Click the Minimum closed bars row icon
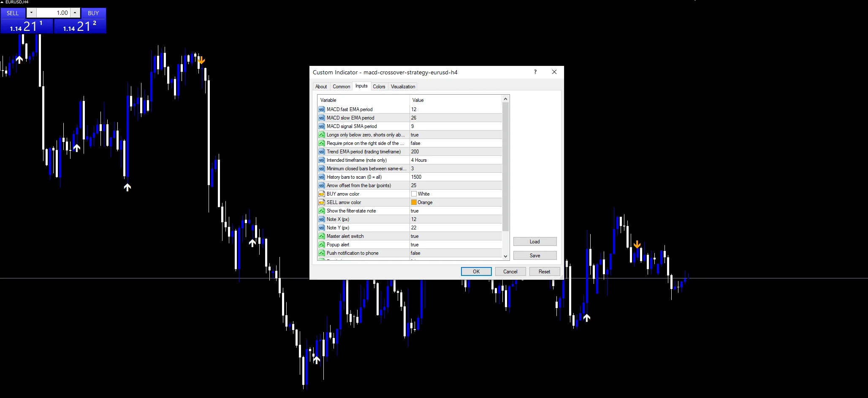This screenshot has height=398, width=868. [322, 169]
